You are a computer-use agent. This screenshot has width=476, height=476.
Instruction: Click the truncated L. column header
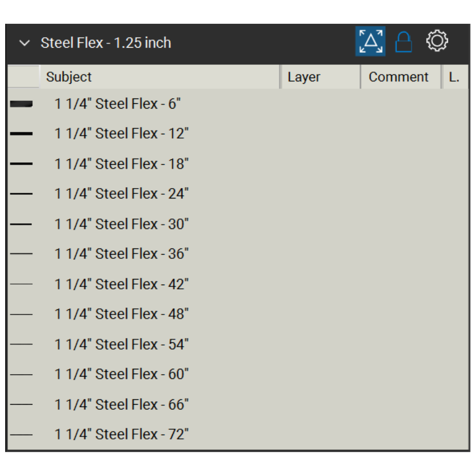pos(454,77)
